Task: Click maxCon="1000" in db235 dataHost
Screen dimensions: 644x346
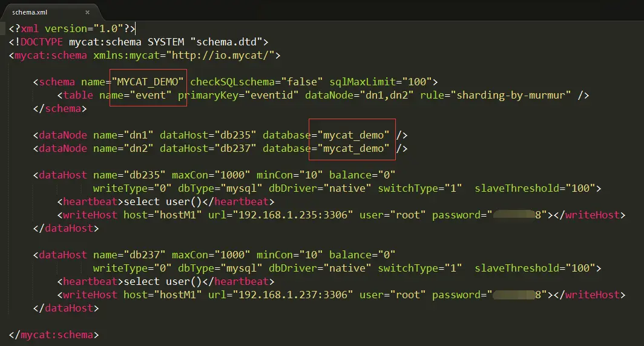Action: (211, 175)
